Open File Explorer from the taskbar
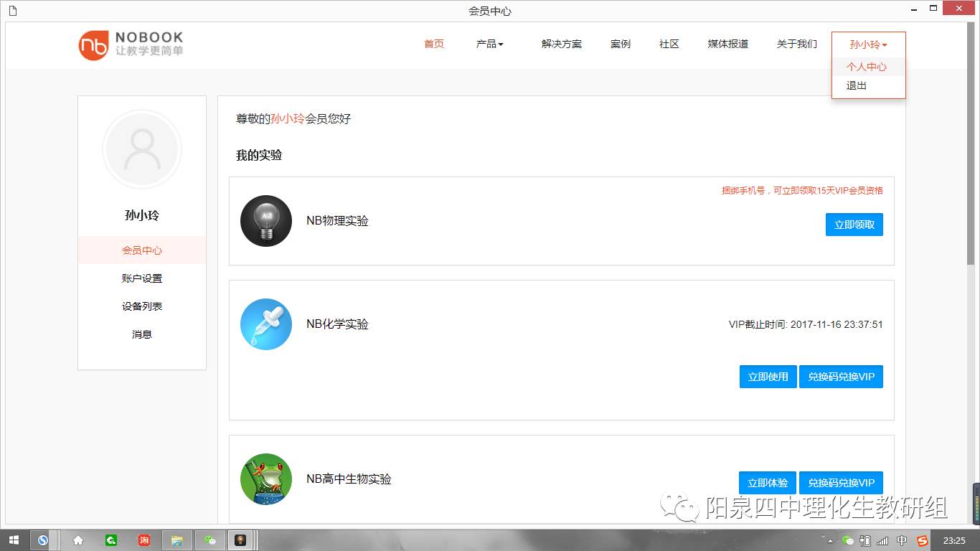 (176, 540)
